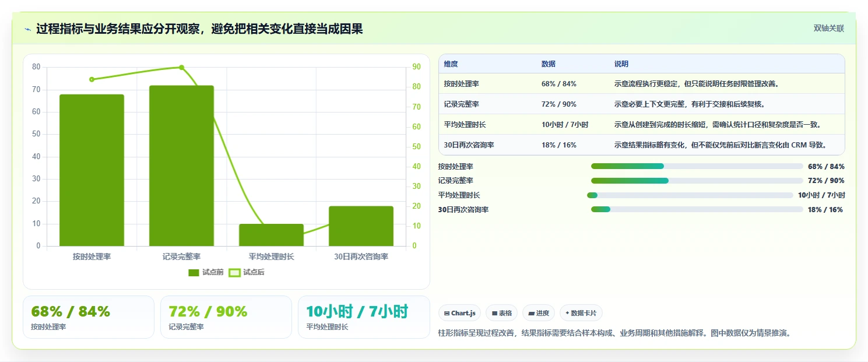This screenshot has height=362, width=868.
Task: Click the description starting 示意从创建到完成
Action: point(718,125)
